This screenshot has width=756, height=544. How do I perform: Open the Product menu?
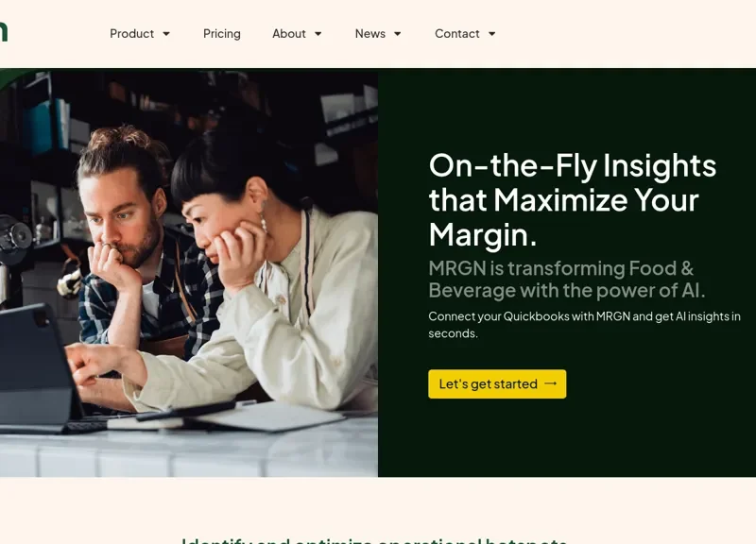coord(131,34)
